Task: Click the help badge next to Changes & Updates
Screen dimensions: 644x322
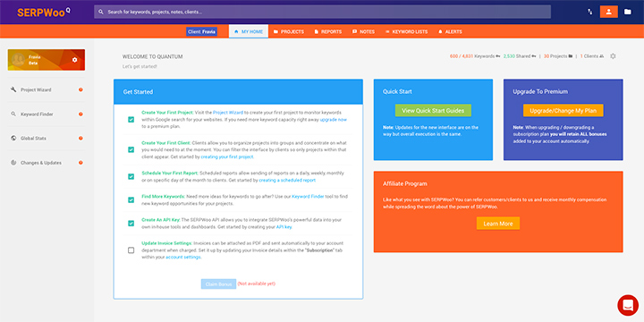Action: (80, 163)
